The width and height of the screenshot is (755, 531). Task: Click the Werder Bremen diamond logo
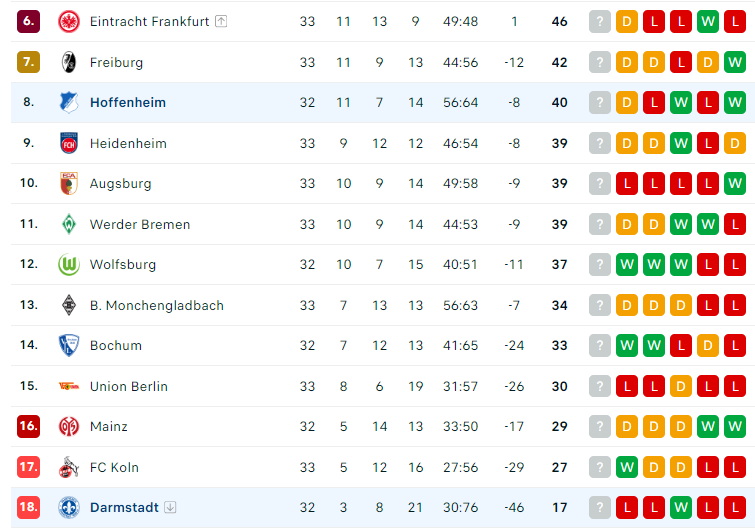(x=69, y=224)
